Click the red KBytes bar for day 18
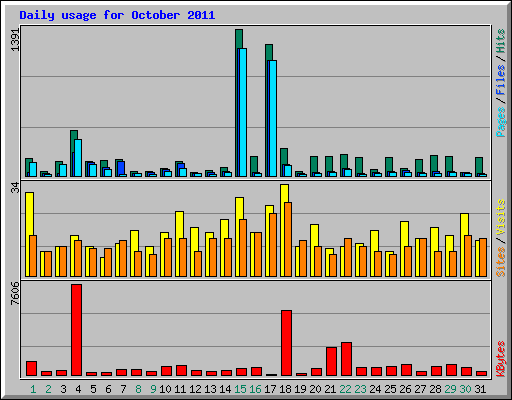 click(286, 343)
